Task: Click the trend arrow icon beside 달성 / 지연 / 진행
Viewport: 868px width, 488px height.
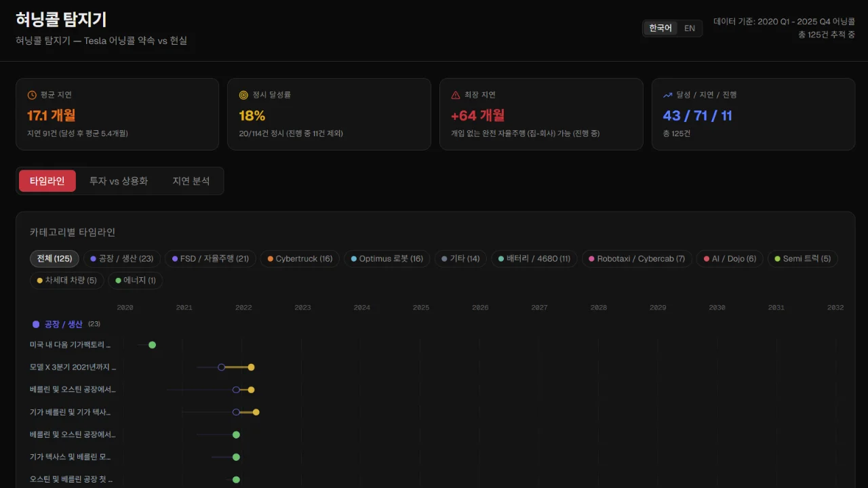Action: [x=668, y=95]
